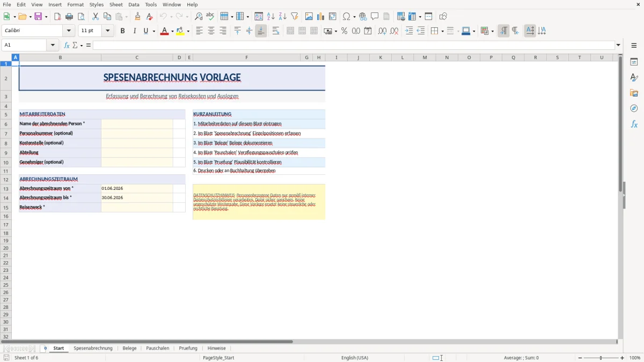Print the spreadsheet via printer icon

pos(69,17)
